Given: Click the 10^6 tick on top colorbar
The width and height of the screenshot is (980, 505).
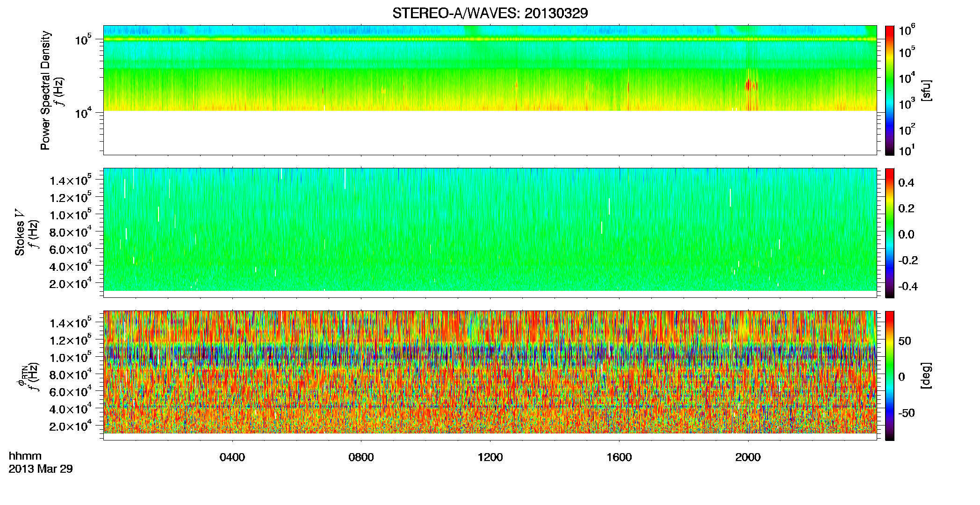Looking at the screenshot, I should click(907, 30).
